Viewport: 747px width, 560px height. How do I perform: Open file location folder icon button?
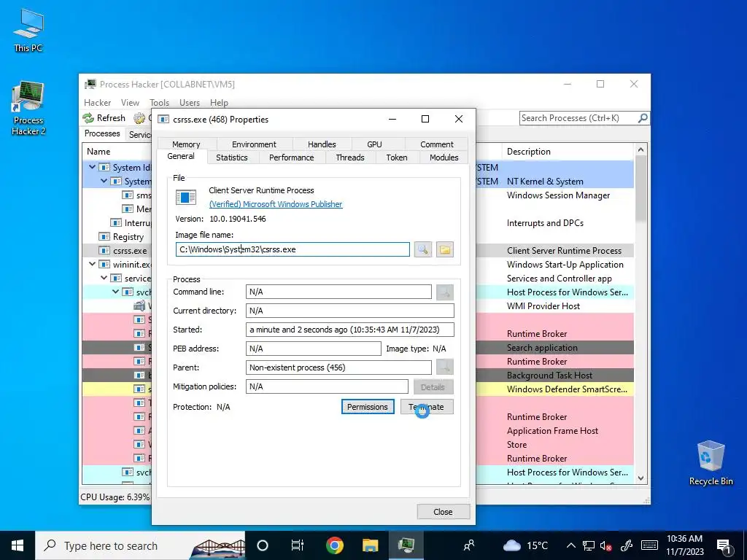point(444,249)
